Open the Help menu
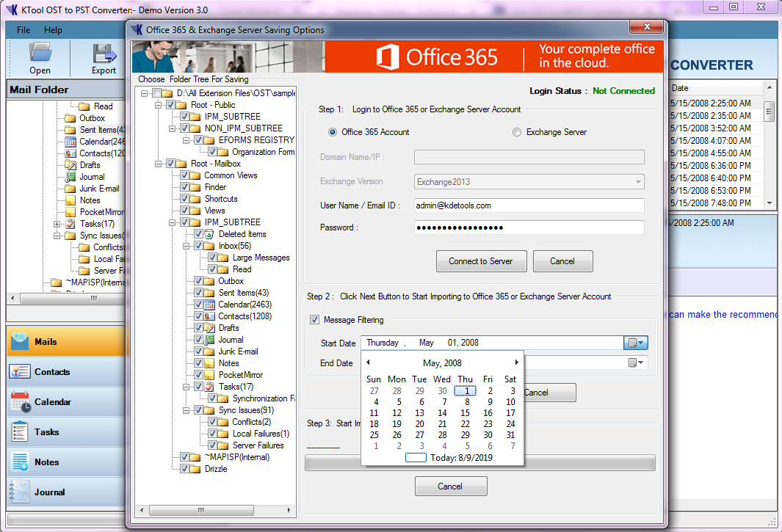 (x=53, y=30)
